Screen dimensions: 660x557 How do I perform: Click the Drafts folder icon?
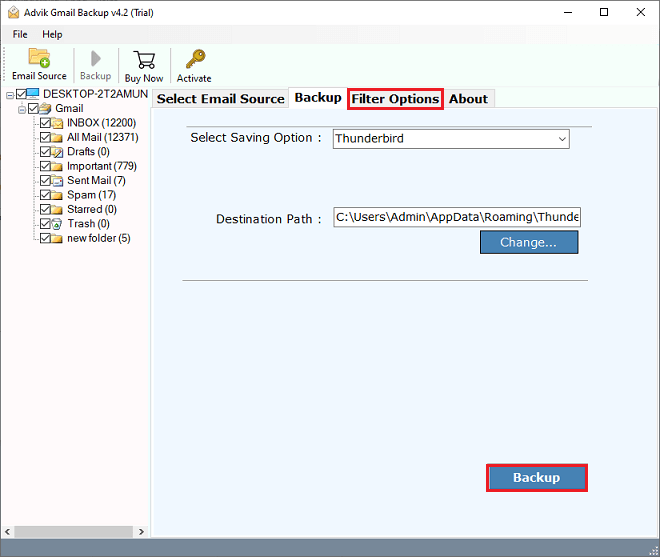[x=58, y=152]
